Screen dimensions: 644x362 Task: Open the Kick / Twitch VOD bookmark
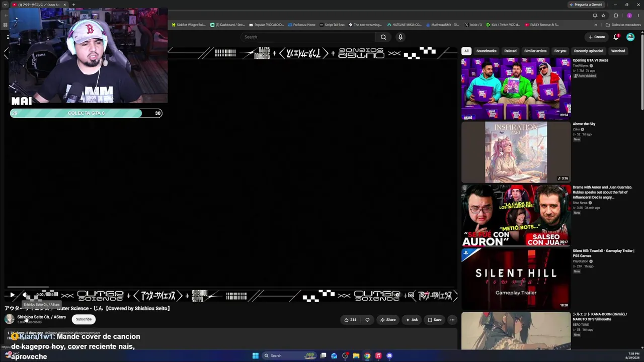[503, 25]
